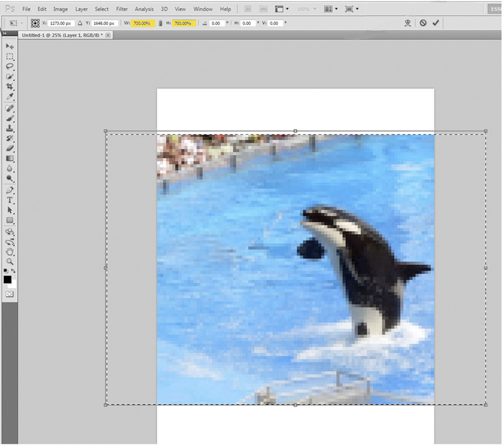Switch to warp transform mode
504x446 pixels.
coord(408,23)
